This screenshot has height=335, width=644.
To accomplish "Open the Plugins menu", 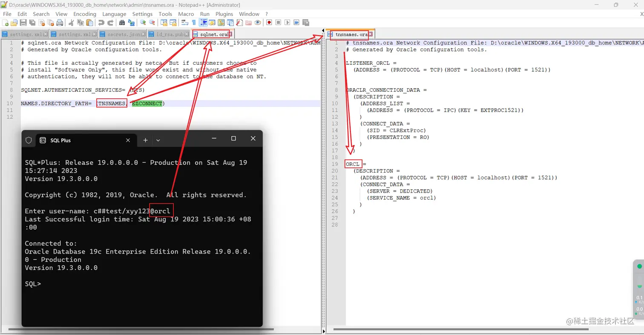I will [x=224, y=14].
